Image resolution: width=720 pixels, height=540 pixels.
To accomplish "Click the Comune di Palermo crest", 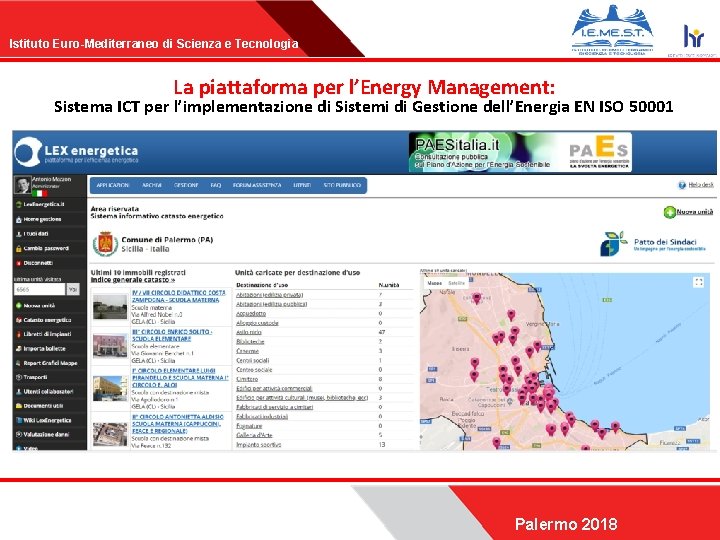I will click(105, 243).
